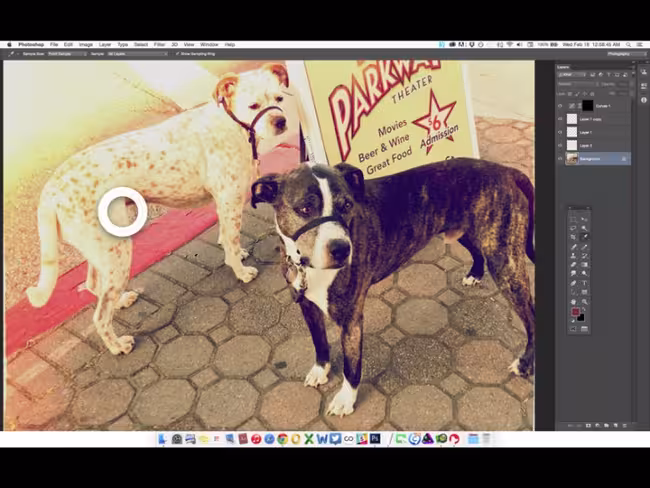Screen dimensions: 650x488
Task: Reset default foreground and background colors
Action: 573,321
